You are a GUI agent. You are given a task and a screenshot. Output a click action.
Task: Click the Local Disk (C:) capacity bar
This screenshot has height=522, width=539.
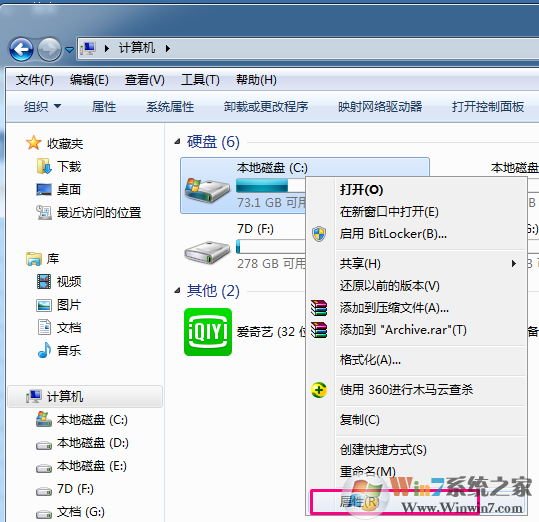point(271,186)
